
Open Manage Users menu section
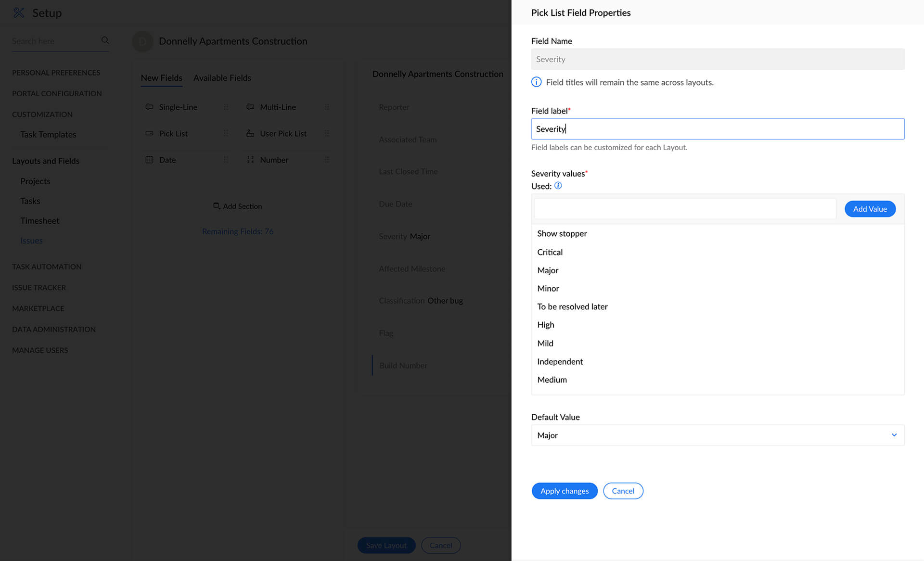pos(40,350)
